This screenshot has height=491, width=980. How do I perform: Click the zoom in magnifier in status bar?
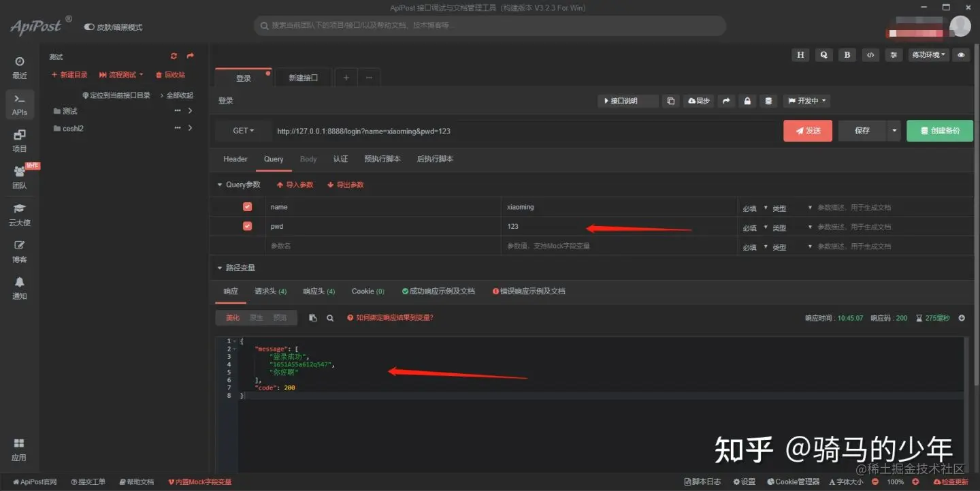coord(915,481)
